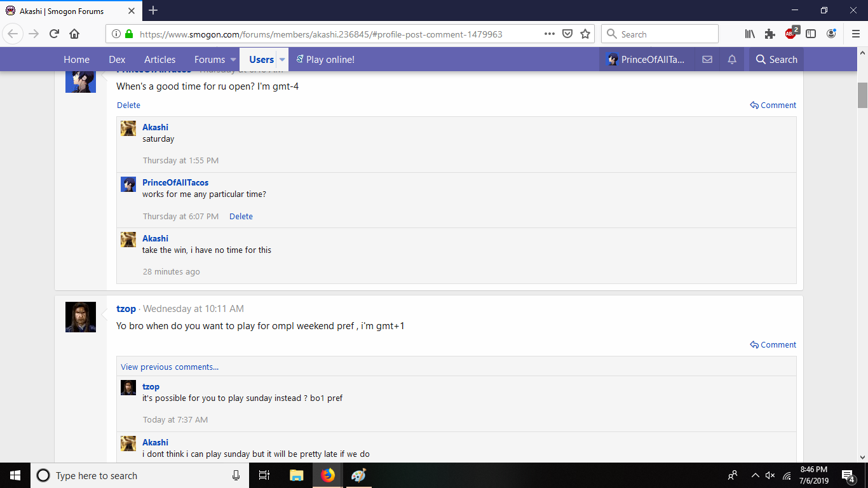The image size is (868, 488).
Task: Delete the ru open profile post
Action: click(128, 105)
